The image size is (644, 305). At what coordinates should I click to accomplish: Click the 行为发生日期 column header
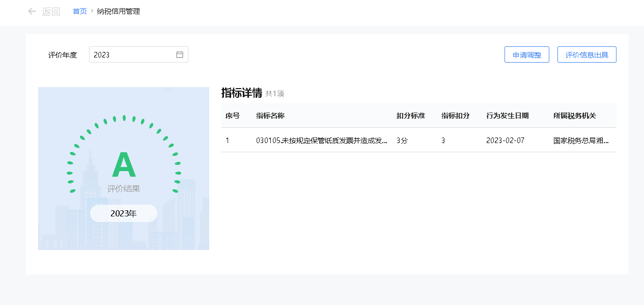508,116
